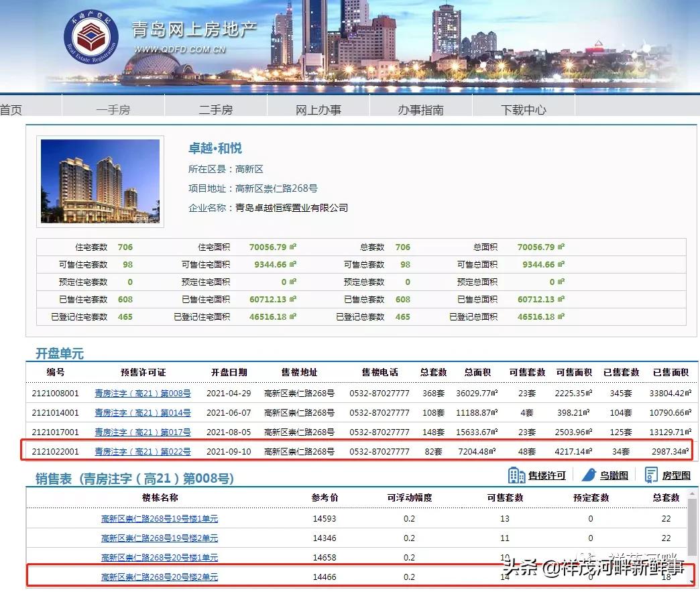
Task: View details for 崇仁路268号20号楼1单元
Action: pos(159,557)
